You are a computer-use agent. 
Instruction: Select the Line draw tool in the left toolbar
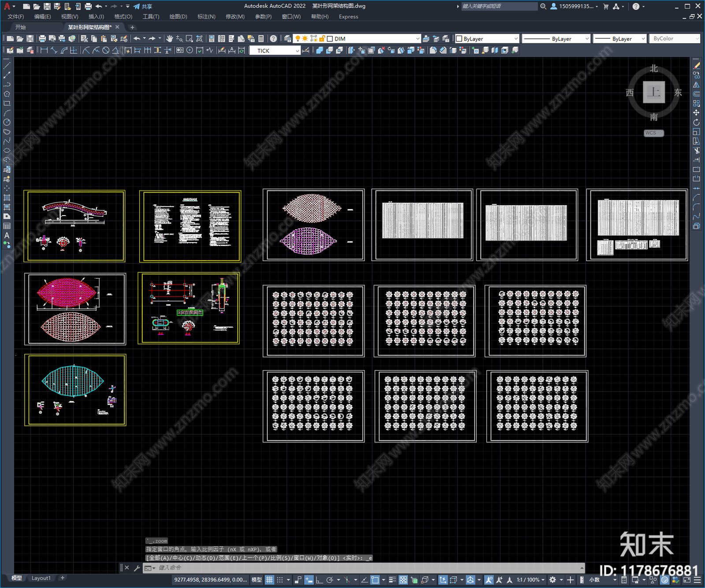(7, 66)
